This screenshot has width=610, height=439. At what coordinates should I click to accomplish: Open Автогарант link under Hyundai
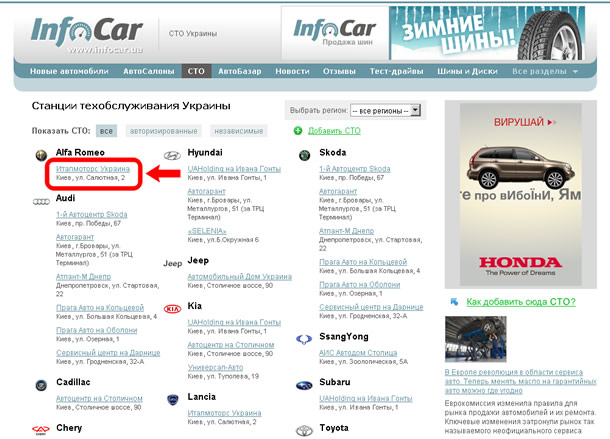[x=206, y=191]
